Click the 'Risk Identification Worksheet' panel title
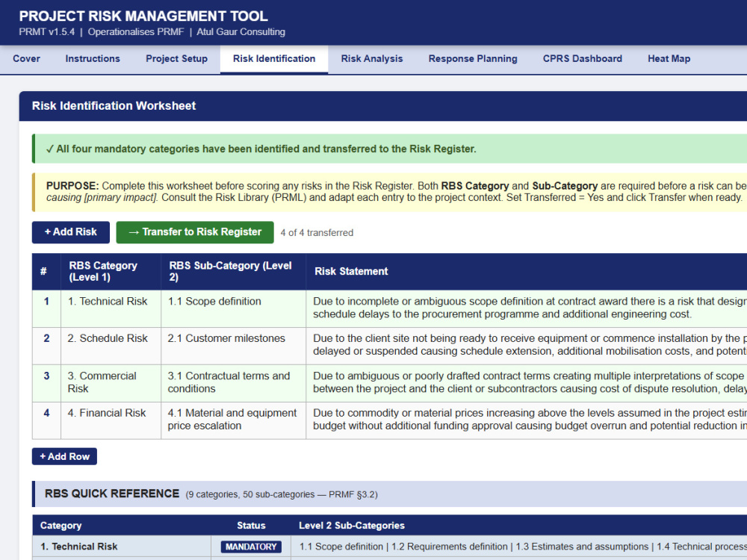This screenshot has width=747, height=560. tap(114, 106)
